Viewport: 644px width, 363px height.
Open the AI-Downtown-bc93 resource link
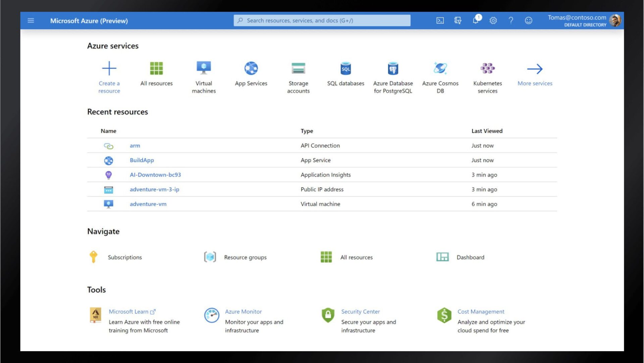pyautogui.click(x=155, y=175)
